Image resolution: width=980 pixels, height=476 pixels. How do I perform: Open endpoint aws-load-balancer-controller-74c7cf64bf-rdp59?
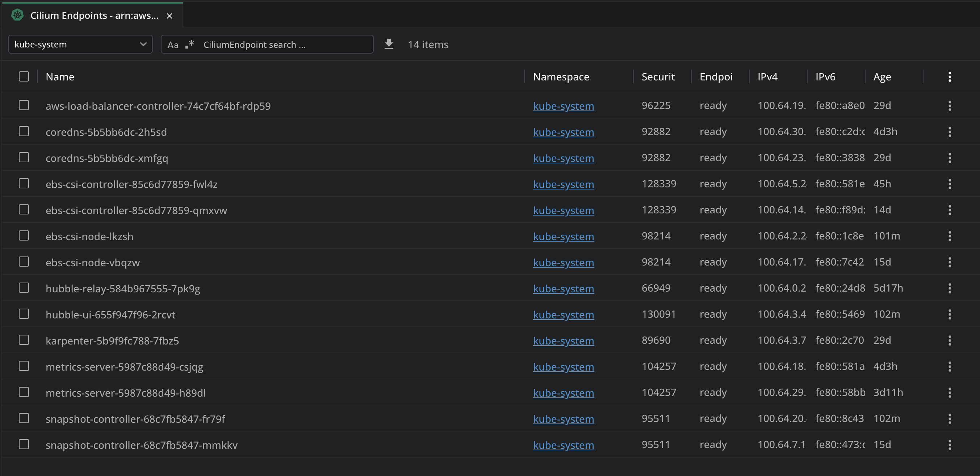158,106
